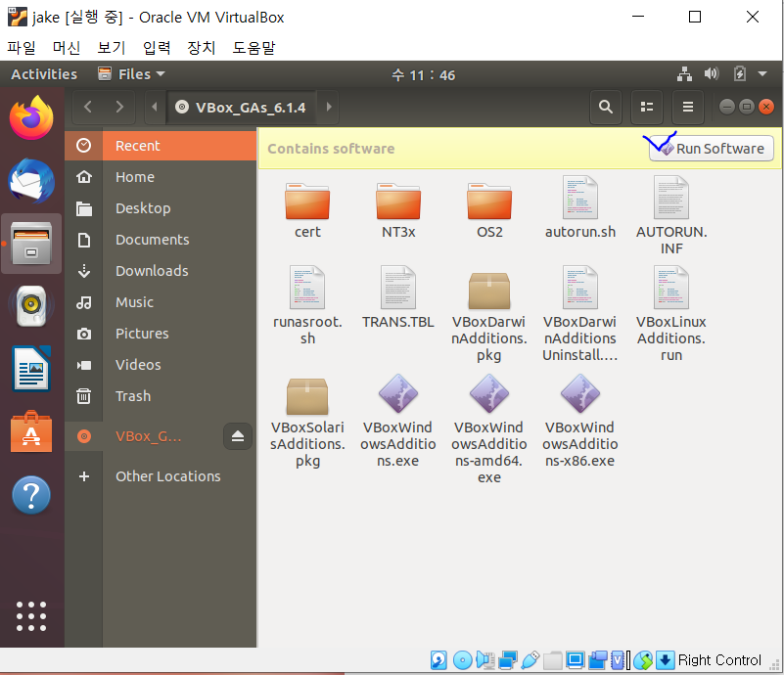
Task: Open the NT3x folder
Action: tap(398, 211)
